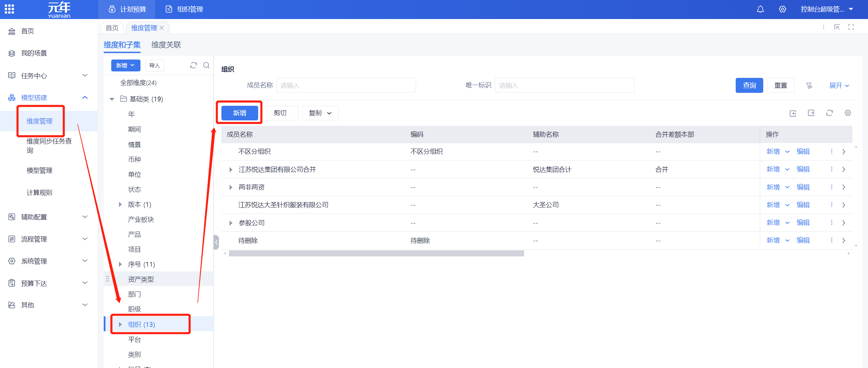Viewport: 868px width, 368px height.
Task: Click the notification bell icon
Action: pyautogui.click(x=760, y=9)
